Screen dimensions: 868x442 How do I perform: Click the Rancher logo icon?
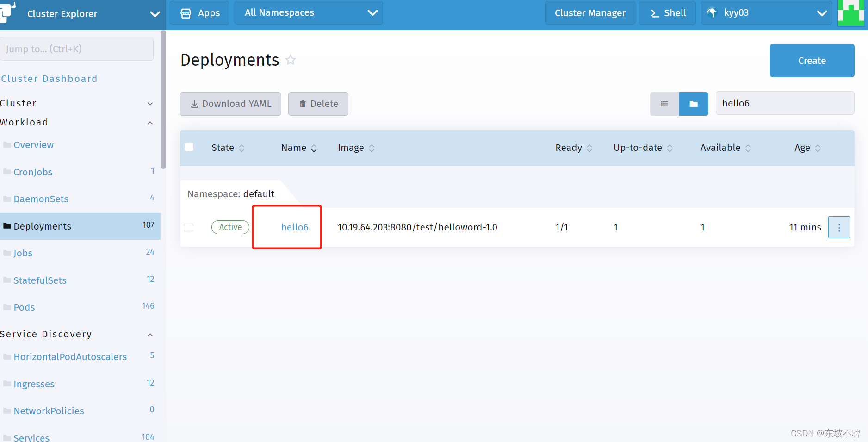pyautogui.click(x=8, y=12)
